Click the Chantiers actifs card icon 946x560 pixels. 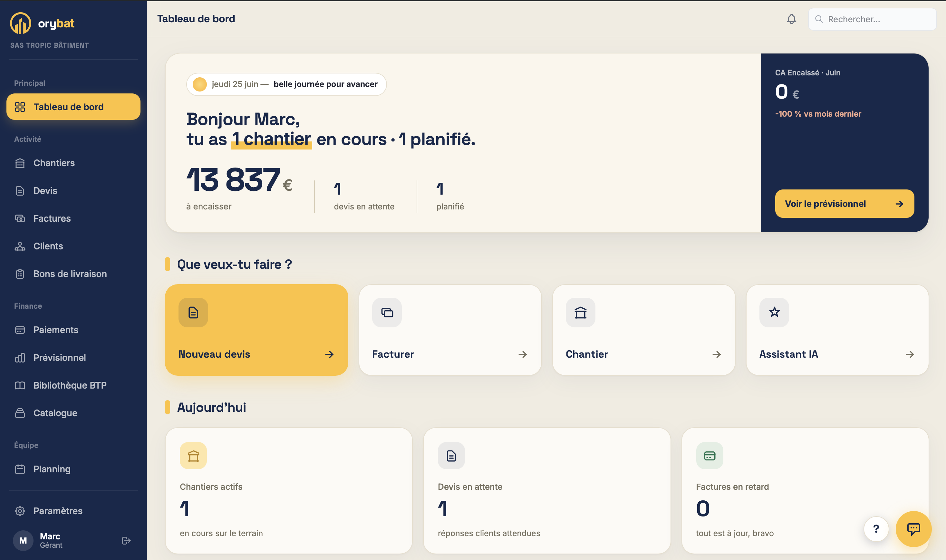click(x=193, y=456)
